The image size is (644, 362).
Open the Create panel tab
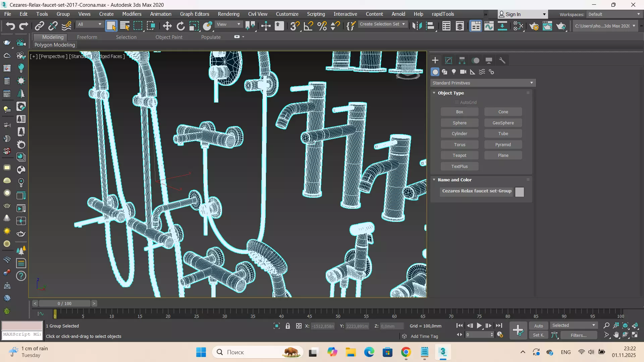tap(435, 60)
